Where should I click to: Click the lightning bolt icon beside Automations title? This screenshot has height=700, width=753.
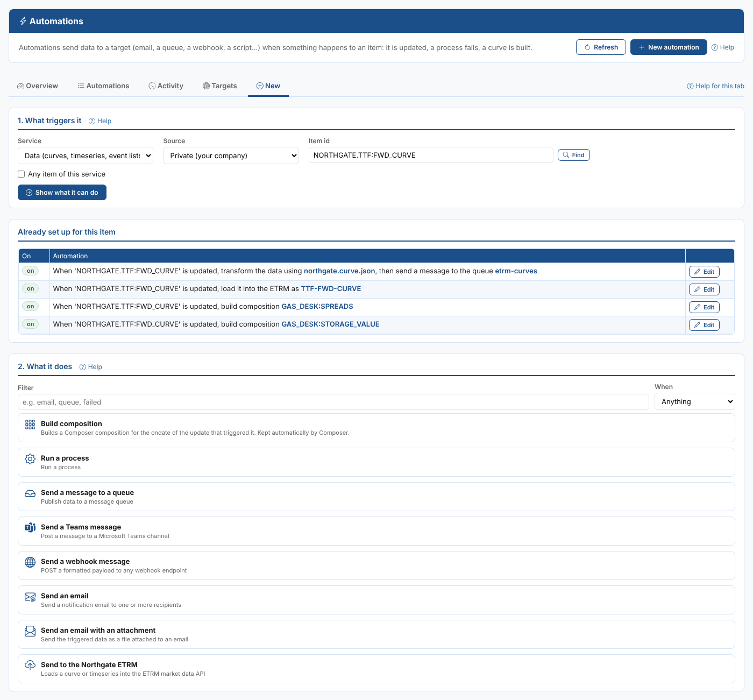click(x=23, y=21)
